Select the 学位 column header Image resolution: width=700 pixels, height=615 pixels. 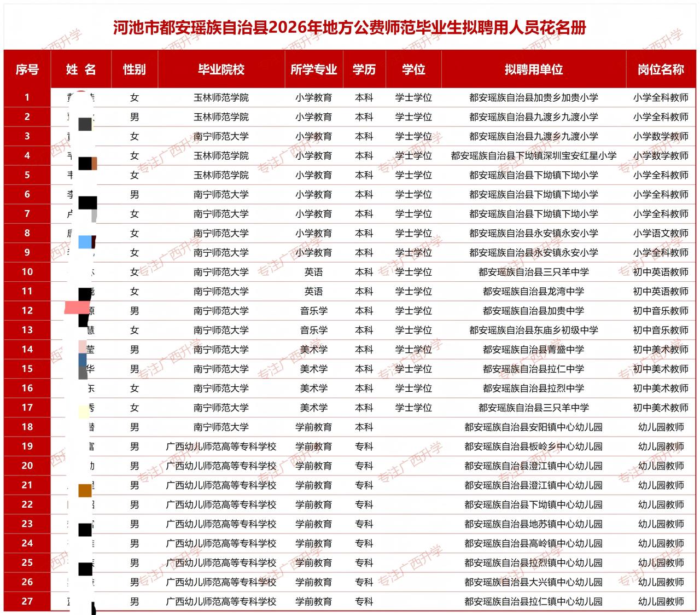click(413, 69)
